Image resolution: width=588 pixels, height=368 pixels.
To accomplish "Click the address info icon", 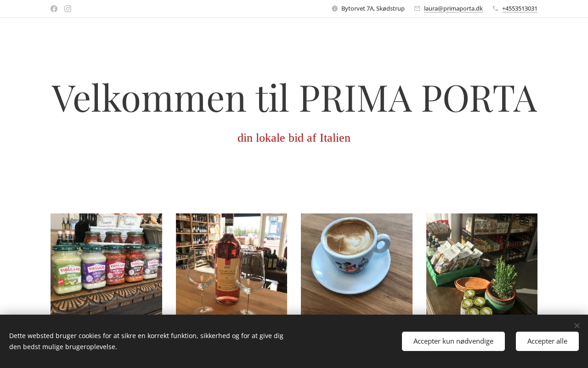I will (x=335, y=8).
